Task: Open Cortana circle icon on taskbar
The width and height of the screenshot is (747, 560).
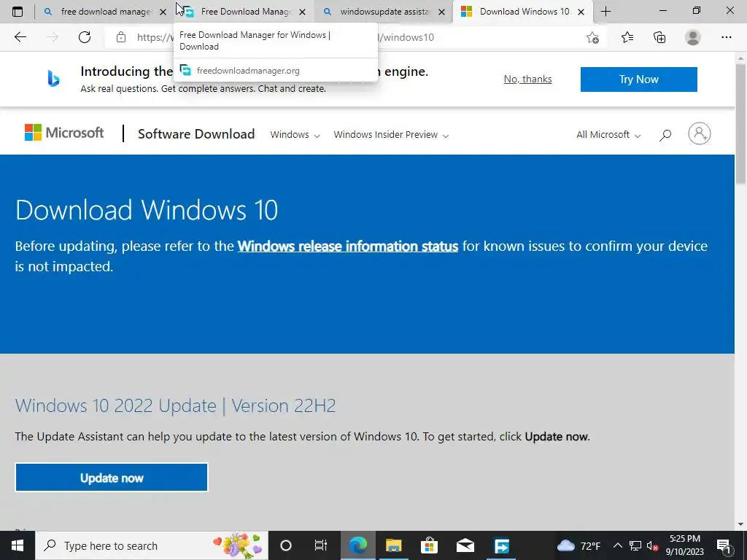Action: 285,545
